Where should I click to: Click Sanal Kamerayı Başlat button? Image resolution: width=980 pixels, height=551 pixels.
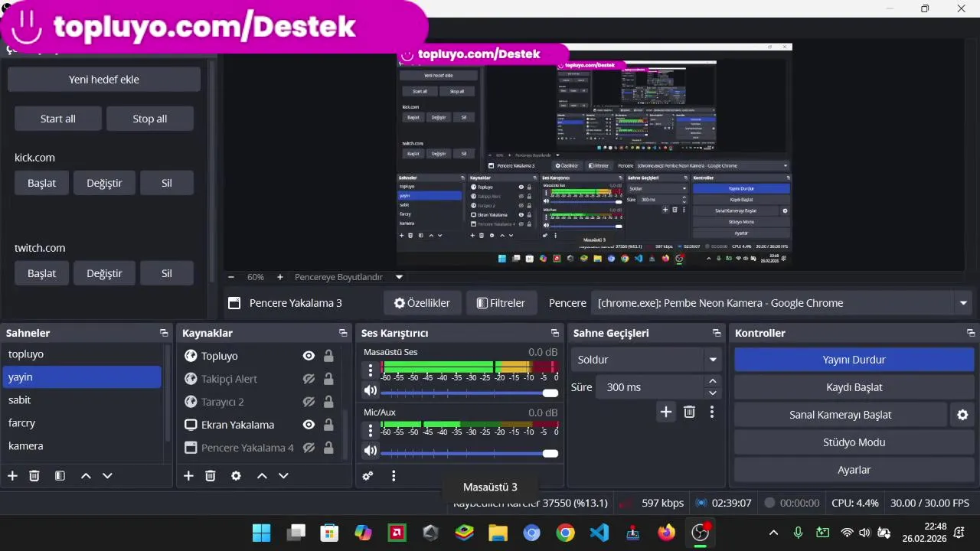(840, 415)
